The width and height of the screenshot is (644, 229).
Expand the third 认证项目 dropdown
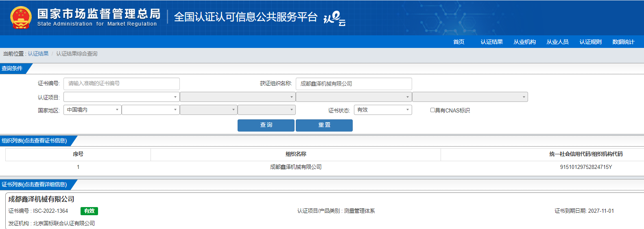click(x=354, y=97)
